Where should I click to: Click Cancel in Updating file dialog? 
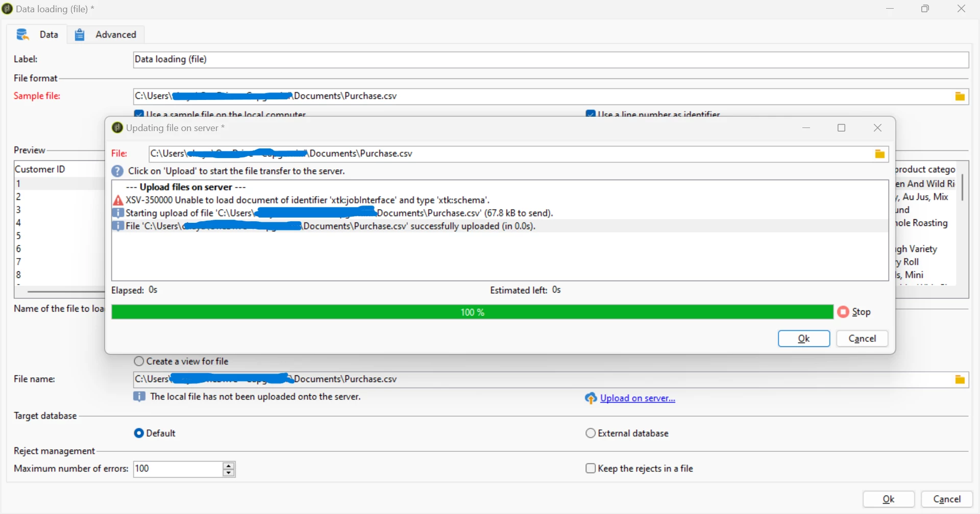tap(862, 339)
